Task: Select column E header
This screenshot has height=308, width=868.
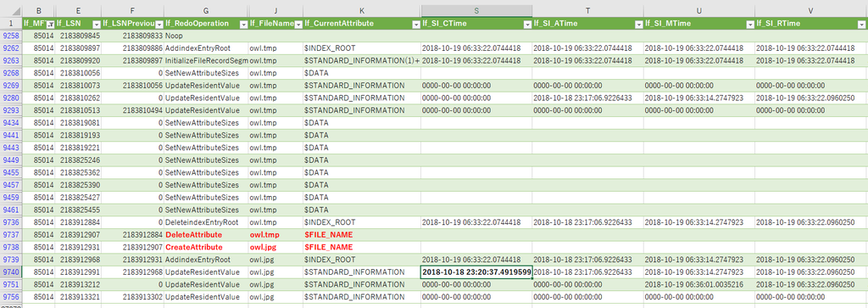Action: [79, 10]
